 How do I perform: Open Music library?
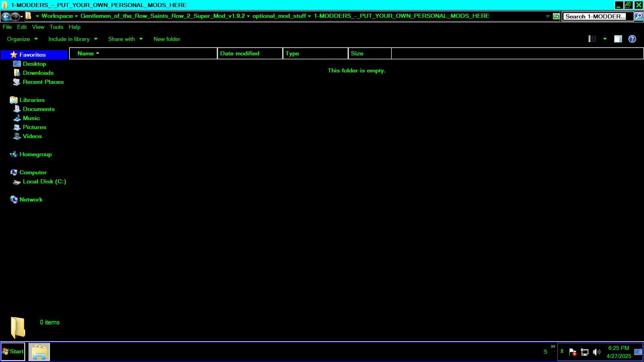31,118
